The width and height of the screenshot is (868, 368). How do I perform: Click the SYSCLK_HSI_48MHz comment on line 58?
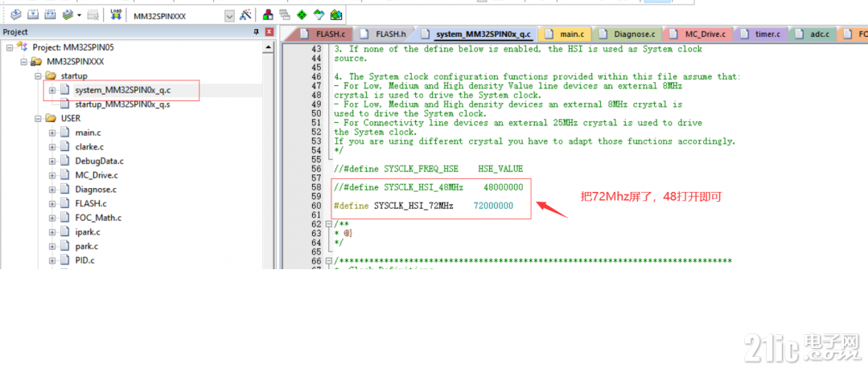[x=429, y=187]
